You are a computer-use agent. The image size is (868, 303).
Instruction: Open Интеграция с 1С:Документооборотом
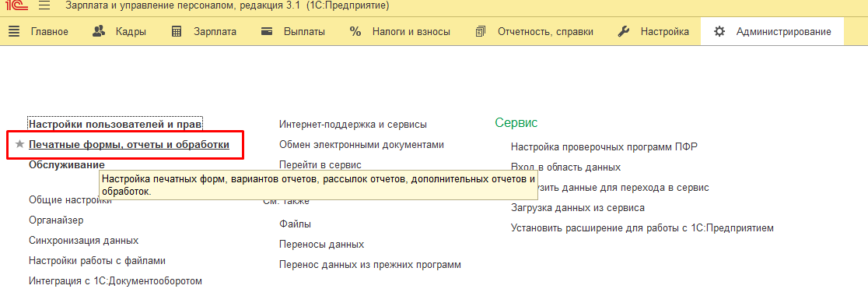click(x=115, y=281)
